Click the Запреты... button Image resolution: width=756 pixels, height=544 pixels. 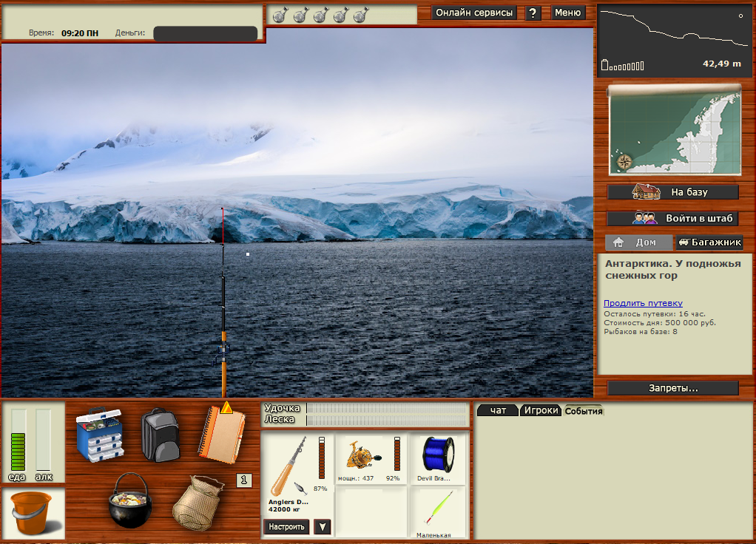coord(673,388)
